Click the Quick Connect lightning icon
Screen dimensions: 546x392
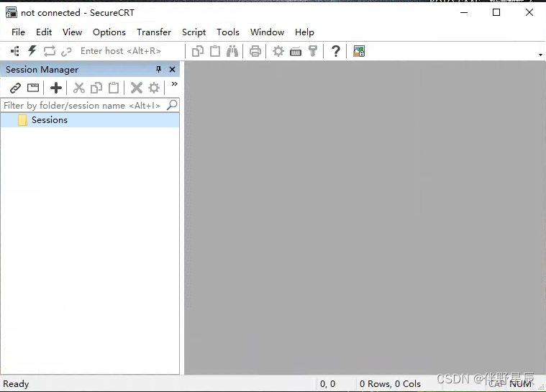click(32, 51)
